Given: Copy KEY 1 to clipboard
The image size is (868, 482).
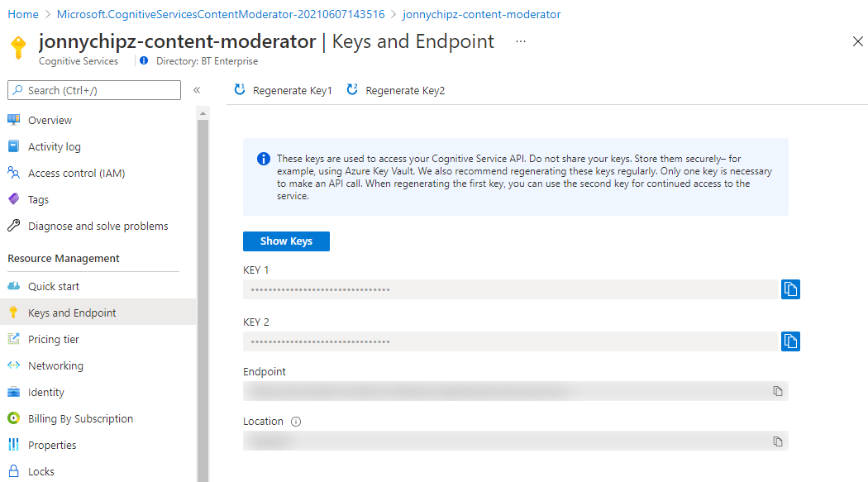Looking at the screenshot, I should click(790, 289).
